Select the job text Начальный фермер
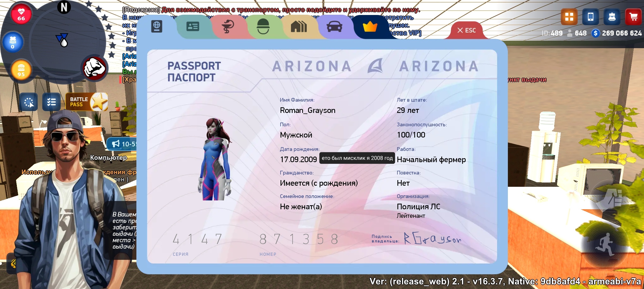Image resolution: width=644 pixels, height=289 pixels. [x=431, y=160]
